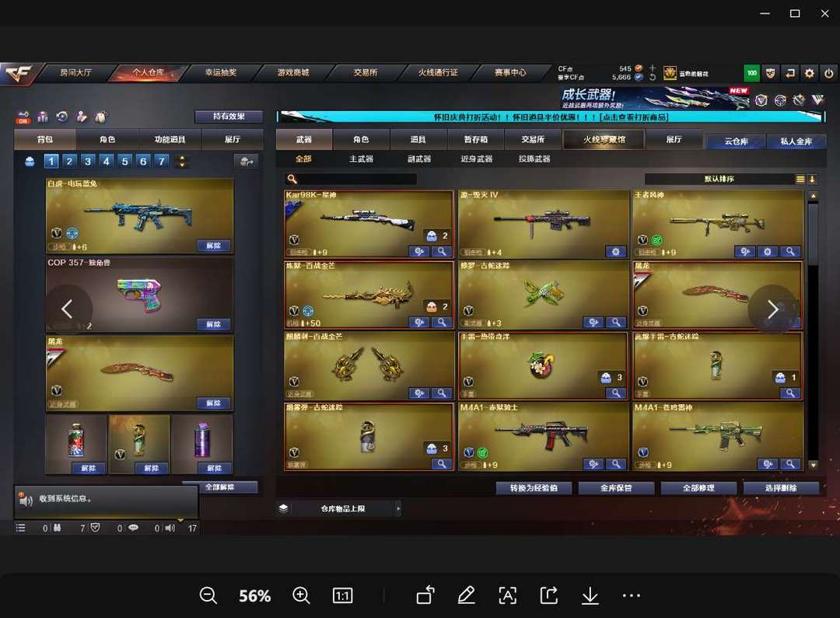Click the 成长武器 promotional banner

[x=653, y=98]
